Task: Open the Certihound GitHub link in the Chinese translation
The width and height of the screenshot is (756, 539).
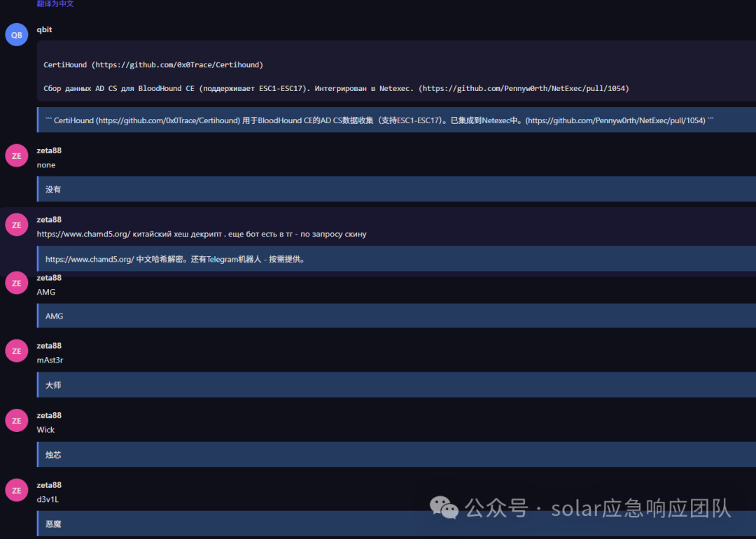Action: coord(168,120)
